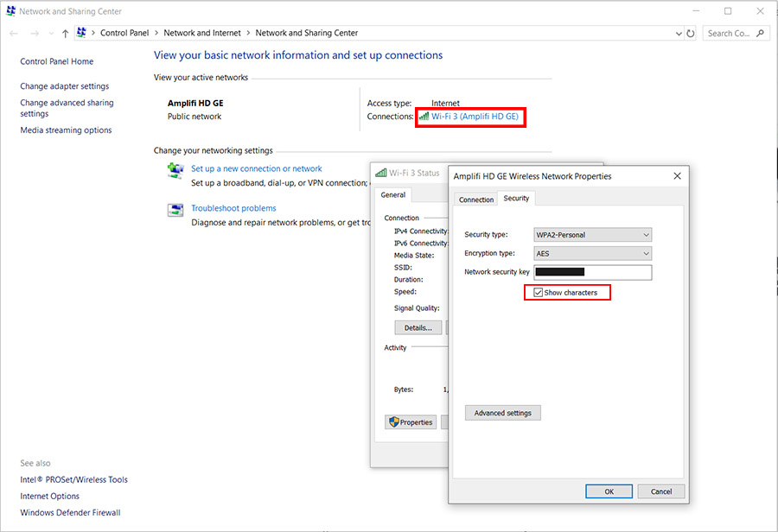This screenshot has width=778, height=532.
Task: Switch to the Connection tab
Action: pyautogui.click(x=475, y=199)
